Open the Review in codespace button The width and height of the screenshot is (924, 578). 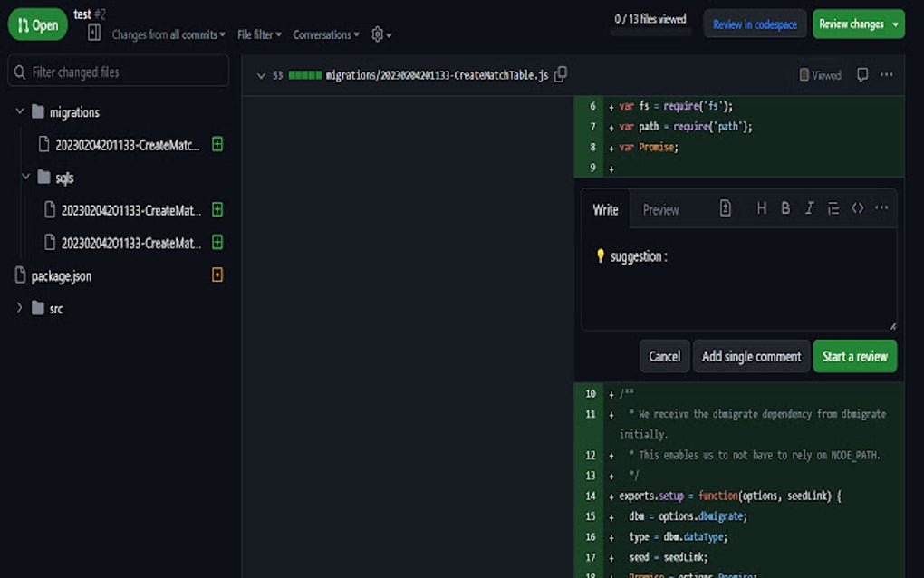[x=755, y=24]
